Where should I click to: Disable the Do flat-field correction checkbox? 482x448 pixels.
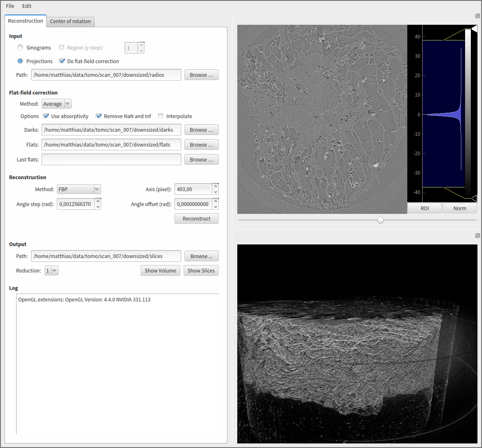click(x=62, y=61)
